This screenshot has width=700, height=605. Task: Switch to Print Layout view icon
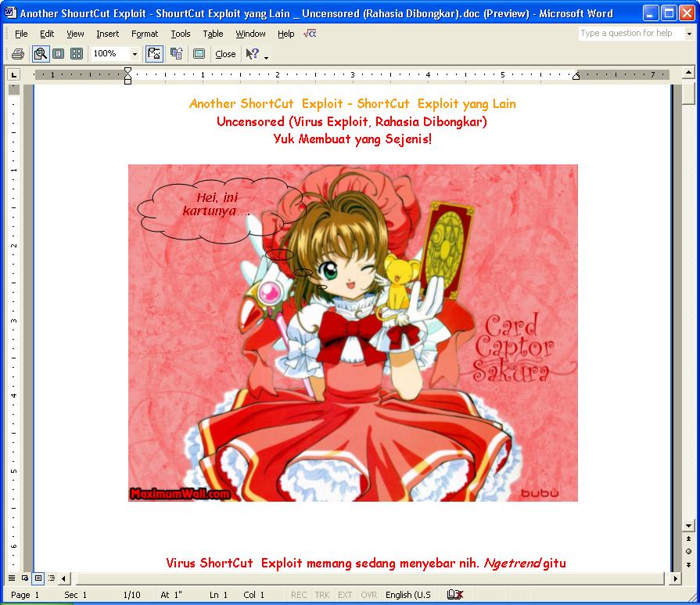point(38,578)
